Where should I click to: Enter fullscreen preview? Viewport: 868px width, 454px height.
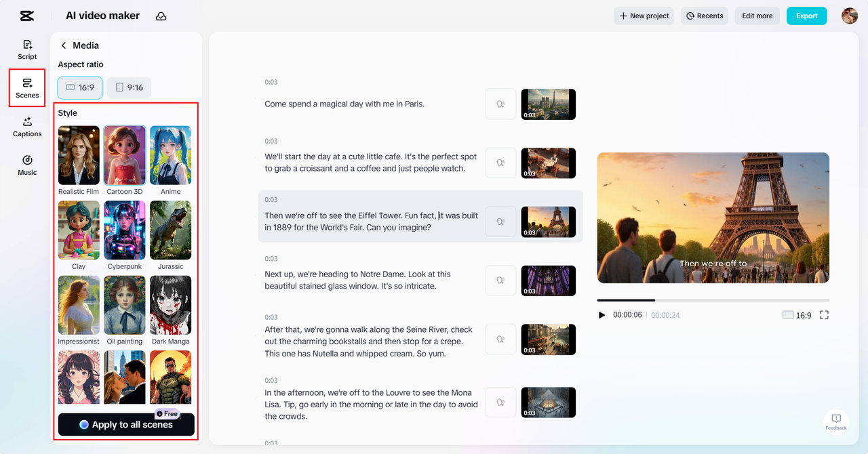pyautogui.click(x=824, y=315)
